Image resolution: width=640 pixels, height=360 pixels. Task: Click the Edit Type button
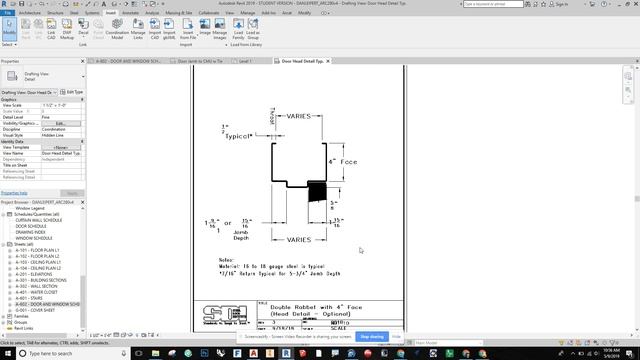coord(71,92)
